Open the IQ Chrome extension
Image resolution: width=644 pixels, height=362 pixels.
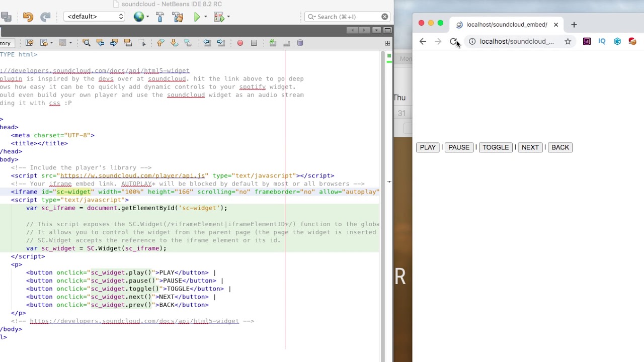[x=602, y=42]
